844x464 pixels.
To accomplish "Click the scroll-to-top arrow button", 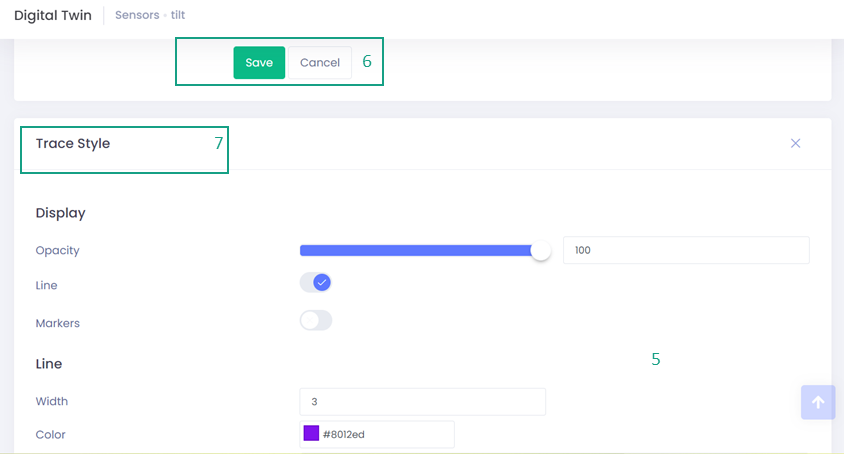I will pos(817,402).
